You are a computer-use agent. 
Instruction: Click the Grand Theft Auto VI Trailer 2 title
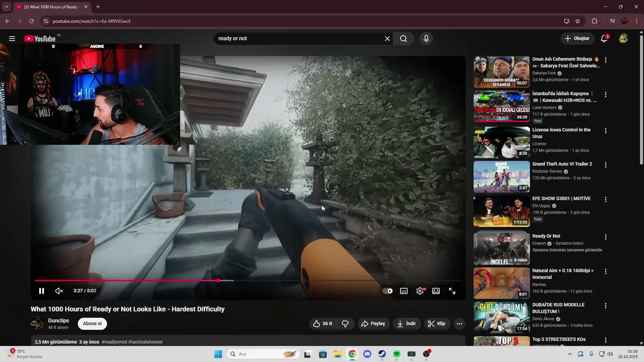pyautogui.click(x=562, y=164)
